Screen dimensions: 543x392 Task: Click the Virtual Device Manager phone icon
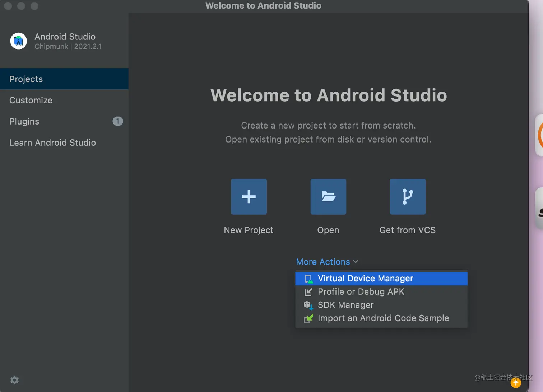click(x=308, y=279)
